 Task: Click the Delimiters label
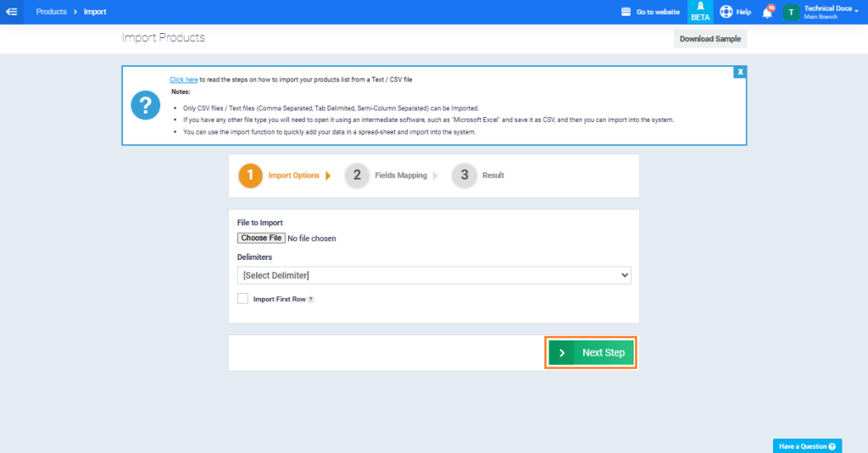(x=254, y=257)
